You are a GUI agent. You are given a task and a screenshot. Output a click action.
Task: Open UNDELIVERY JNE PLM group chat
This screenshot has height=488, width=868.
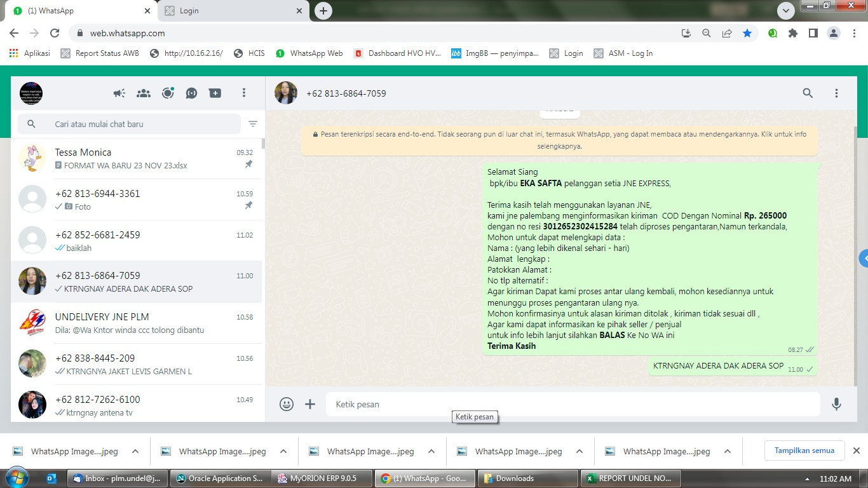pos(136,323)
